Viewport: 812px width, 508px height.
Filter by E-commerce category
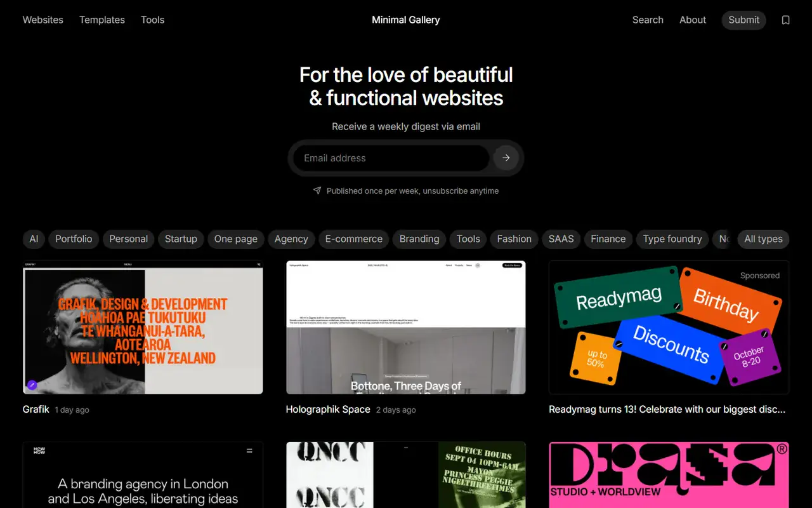tap(354, 239)
